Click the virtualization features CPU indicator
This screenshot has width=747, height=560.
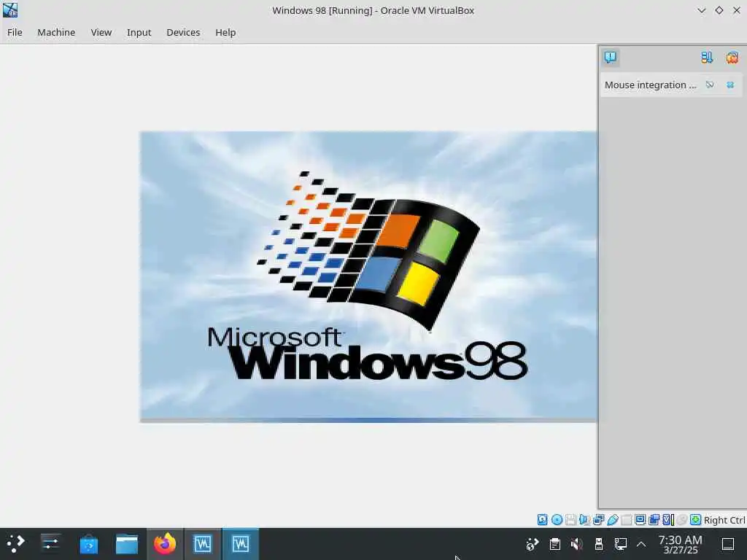tap(668, 519)
